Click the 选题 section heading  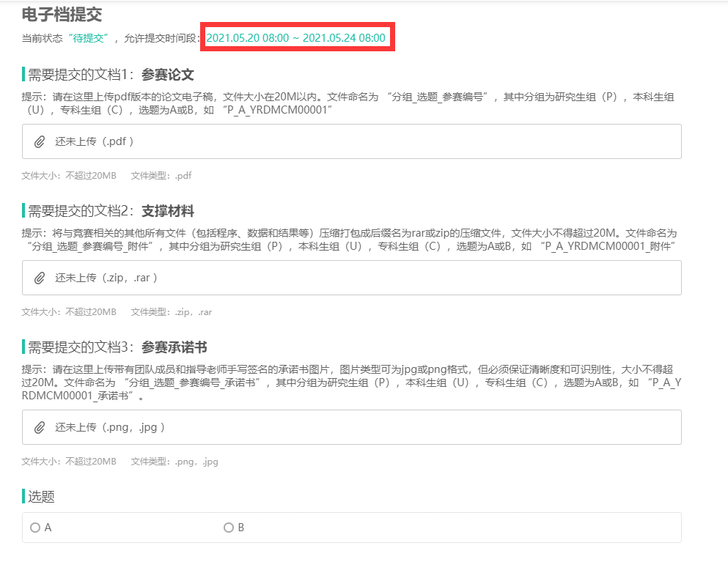point(41,497)
